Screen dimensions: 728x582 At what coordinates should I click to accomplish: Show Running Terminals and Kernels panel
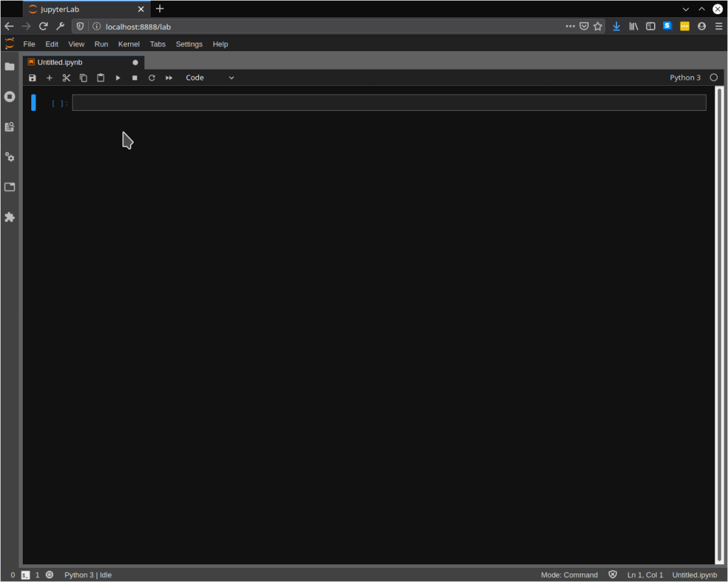(x=10, y=97)
